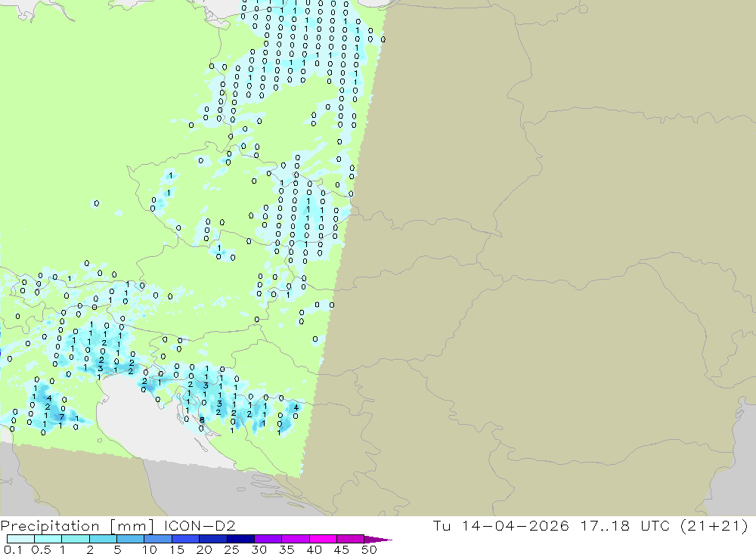Click the '20' legend scale label
This screenshot has width=756, height=554.
point(204,549)
